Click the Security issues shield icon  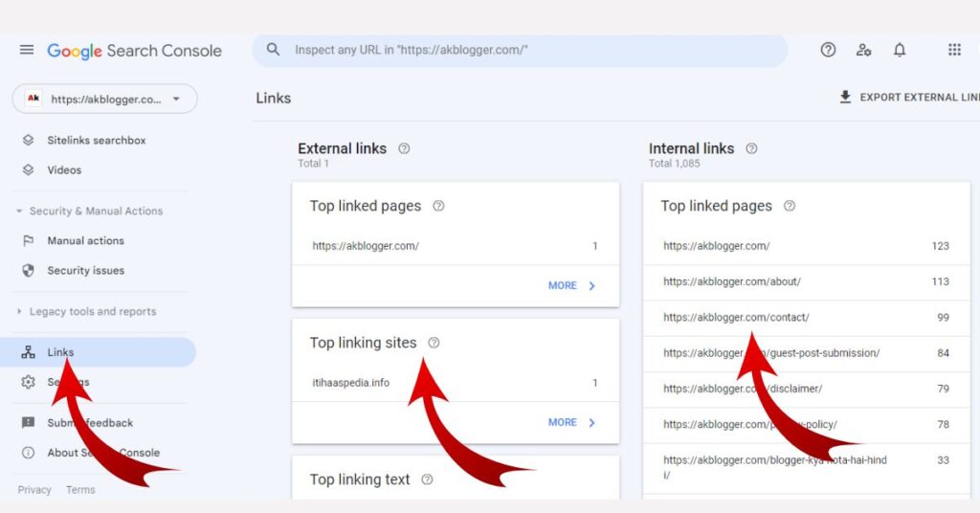point(28,271)
